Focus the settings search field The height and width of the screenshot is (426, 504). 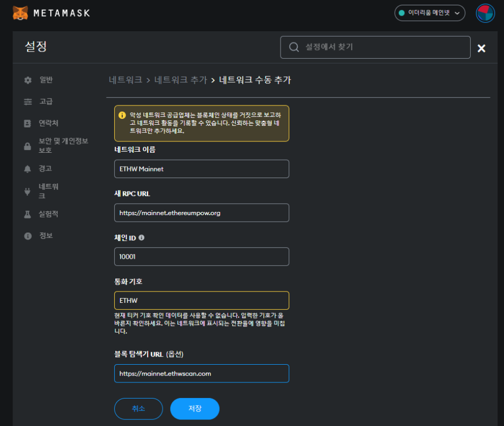[x=375, y=47]
